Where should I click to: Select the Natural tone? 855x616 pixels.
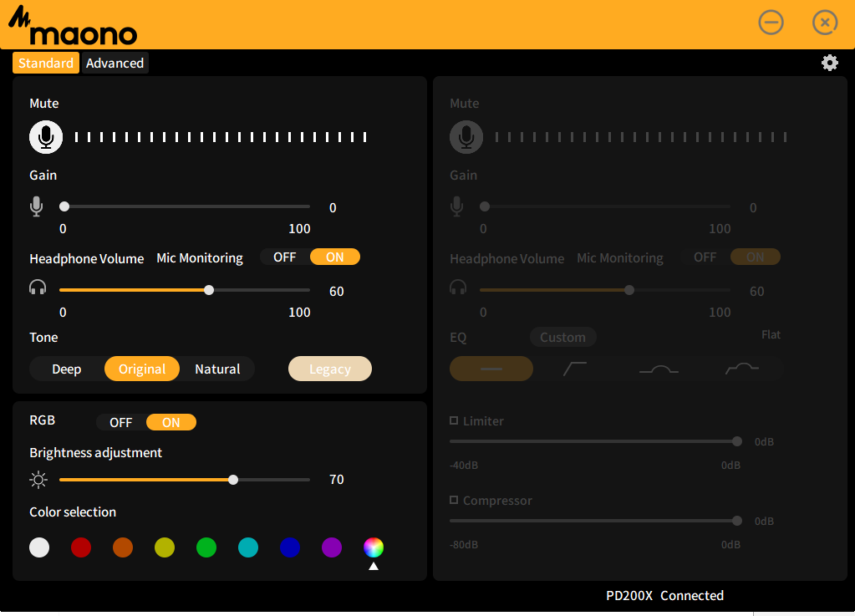(x=217, y=369)
